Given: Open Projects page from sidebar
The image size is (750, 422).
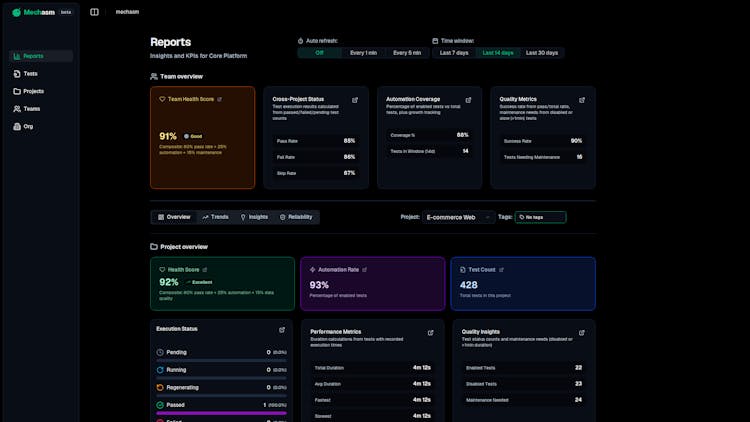Looking at the screenshot, I should coord(33,91).
